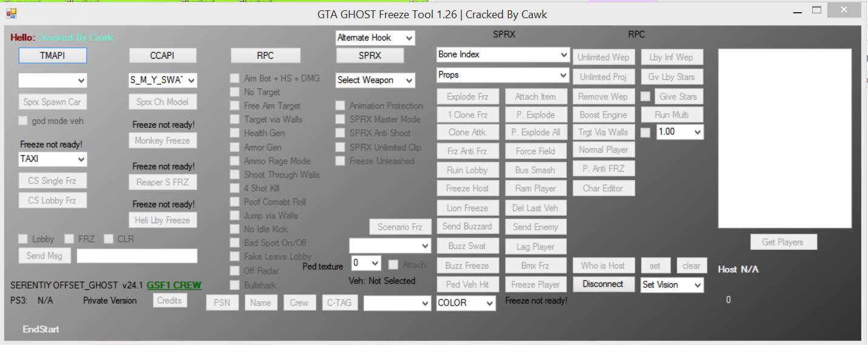Click the C-TAG button
The width and height of the screenshot is (868, 345).
(x=339, y=303)
